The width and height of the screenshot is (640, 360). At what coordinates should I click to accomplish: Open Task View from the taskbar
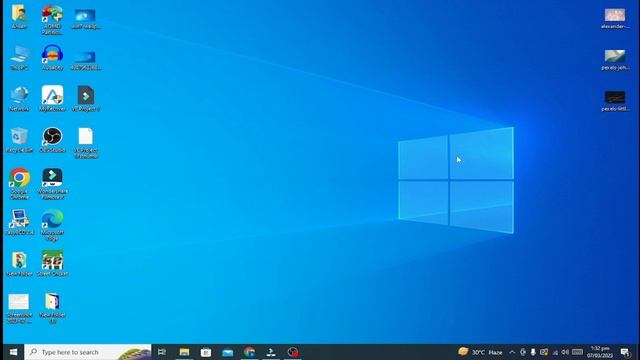tap(162, 352)
